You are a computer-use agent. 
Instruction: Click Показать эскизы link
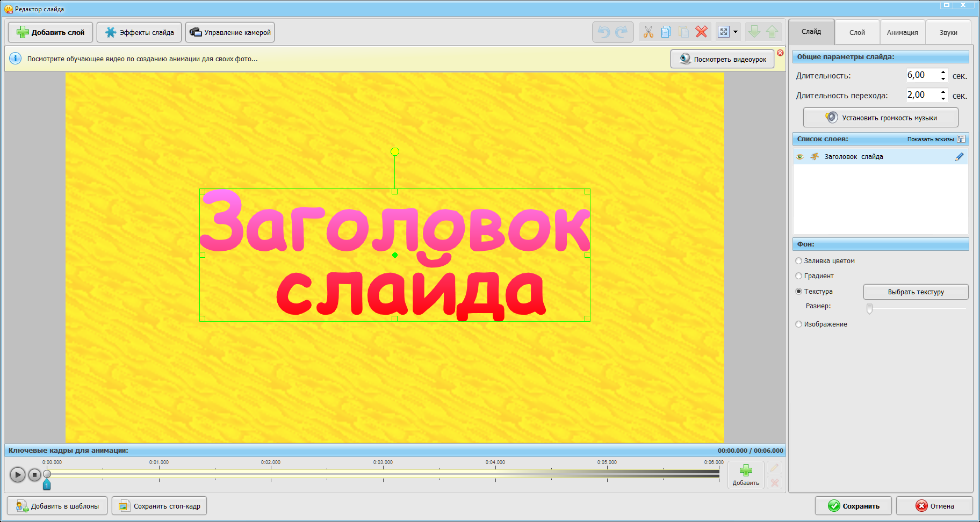pos(931,139)
